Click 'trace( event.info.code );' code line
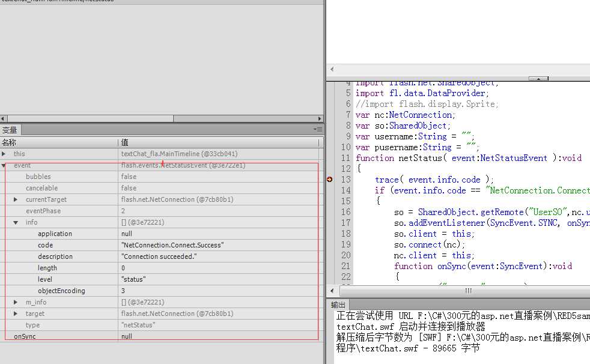The image size is (590, 364). [x=434, y=180]
